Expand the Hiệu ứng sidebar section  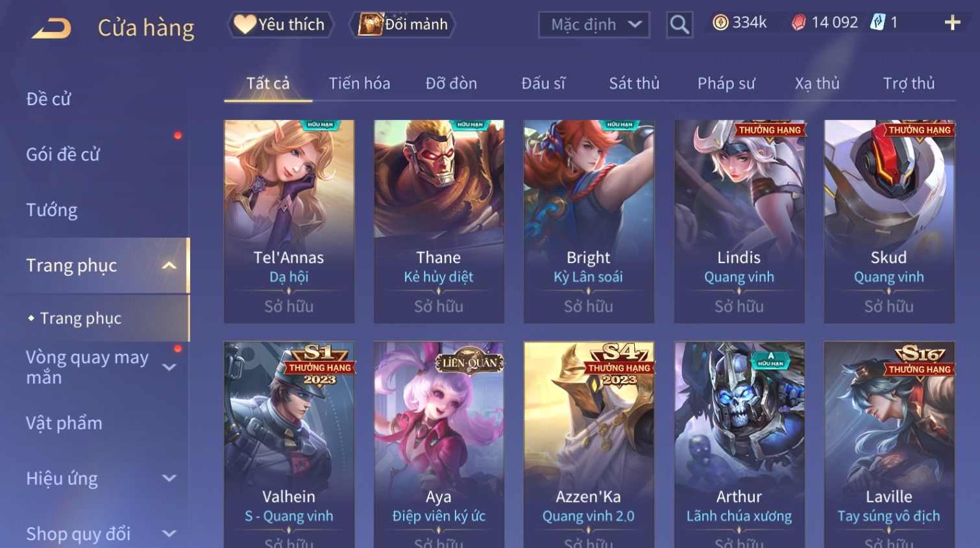[x=169, y=479]
